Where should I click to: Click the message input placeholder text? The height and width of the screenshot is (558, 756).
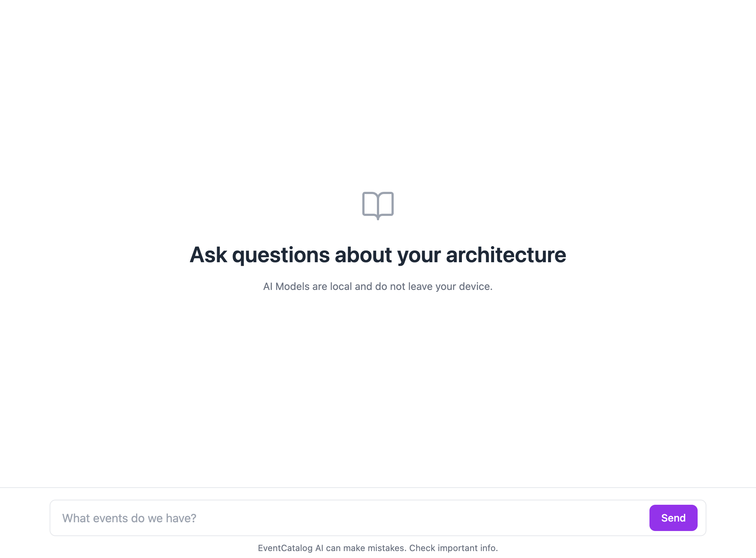coord(129,518)
